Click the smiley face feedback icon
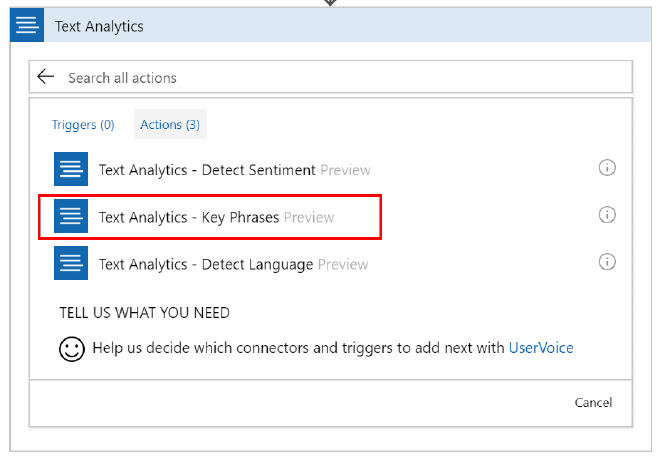 [71, 349]
